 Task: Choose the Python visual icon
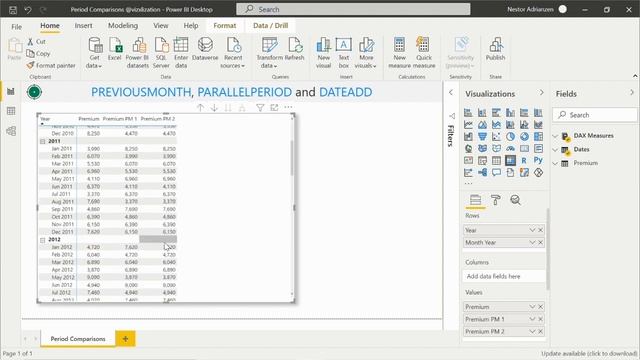click(538, 160)
